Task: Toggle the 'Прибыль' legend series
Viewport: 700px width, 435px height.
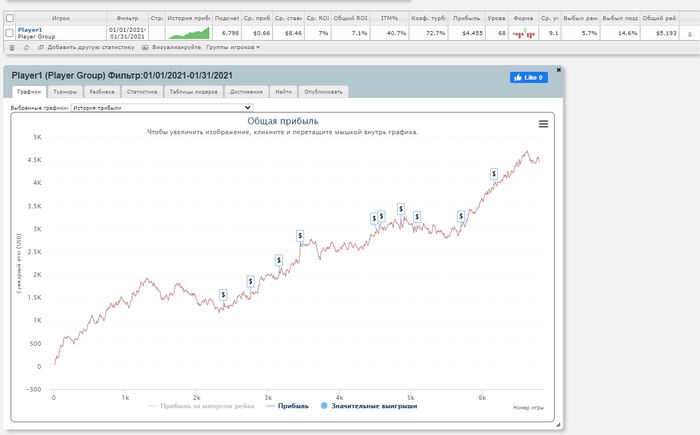Action: 287,406
